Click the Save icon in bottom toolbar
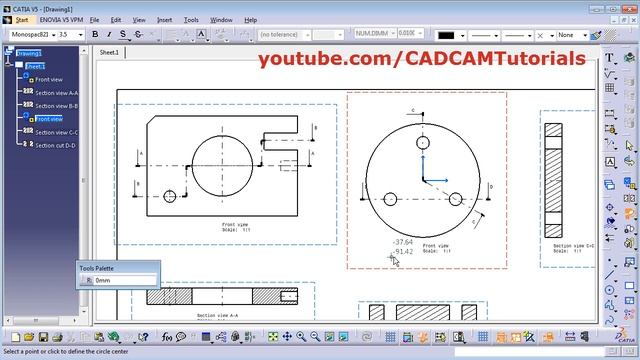 pyautogui.click(x=43, y=337)
